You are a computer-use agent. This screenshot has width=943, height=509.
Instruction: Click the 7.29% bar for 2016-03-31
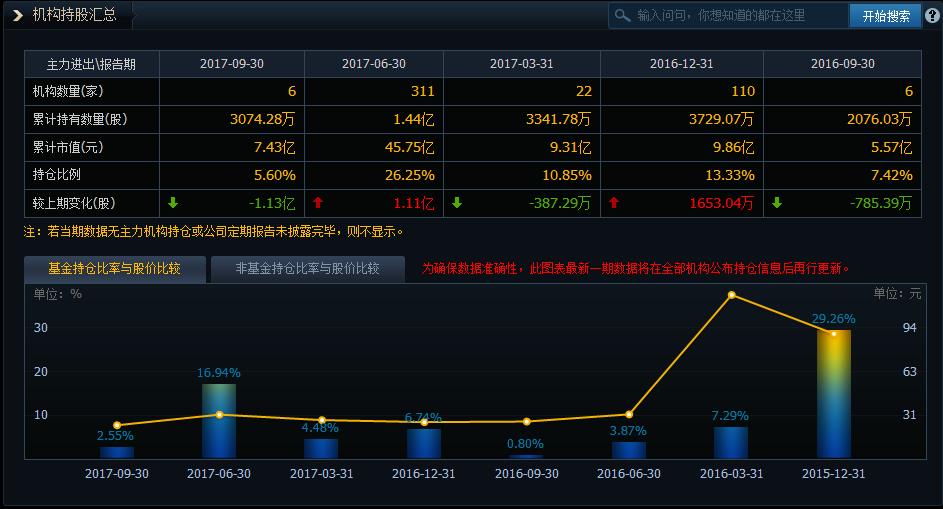(731, 443)
